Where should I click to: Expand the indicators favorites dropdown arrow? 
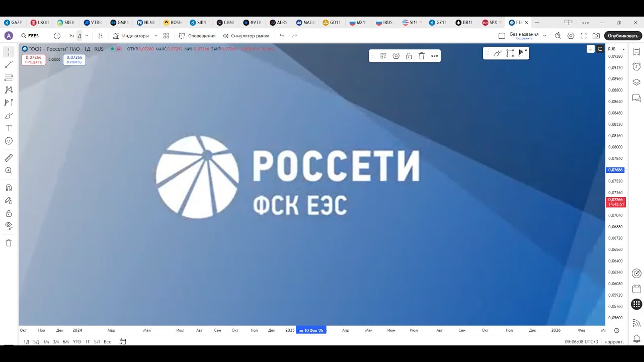155,36
